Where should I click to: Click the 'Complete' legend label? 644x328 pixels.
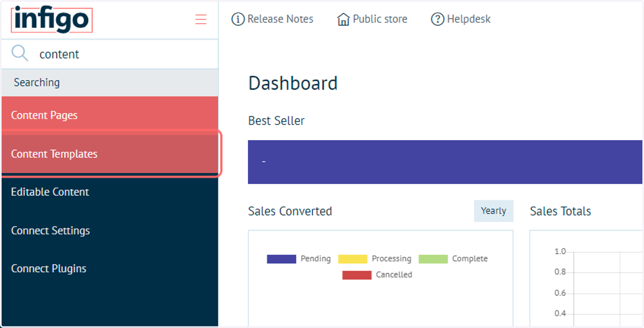470,259
